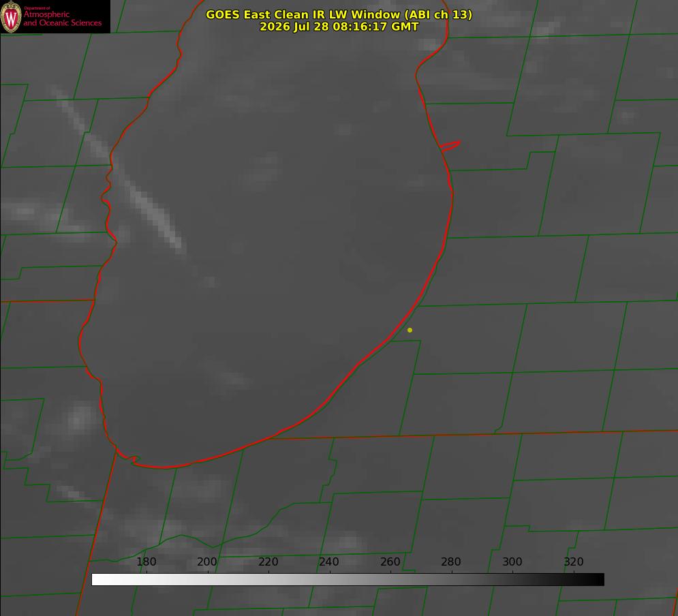Click the 280 colorbar label
Screen dimensions: 678x616
click(450, 561)
